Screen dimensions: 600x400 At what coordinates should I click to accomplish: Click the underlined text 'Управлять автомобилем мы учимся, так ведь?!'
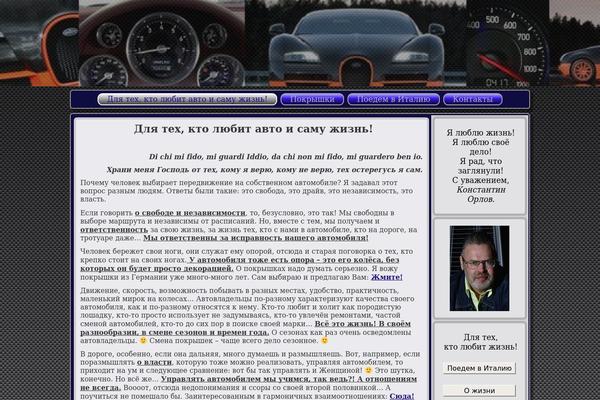pos(258,379)
